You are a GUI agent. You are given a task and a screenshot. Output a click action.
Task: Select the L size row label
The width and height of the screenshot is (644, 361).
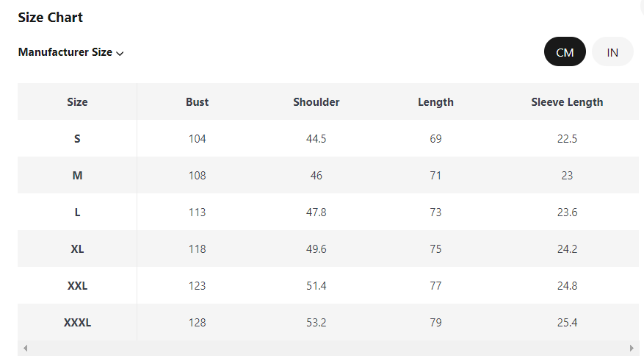[77, 212]
